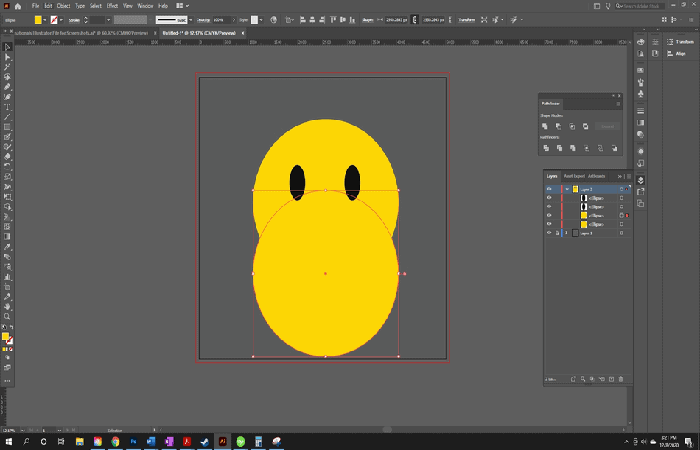
Task: Click Minus Front in Pathfinder
Action: coord(558,127)
